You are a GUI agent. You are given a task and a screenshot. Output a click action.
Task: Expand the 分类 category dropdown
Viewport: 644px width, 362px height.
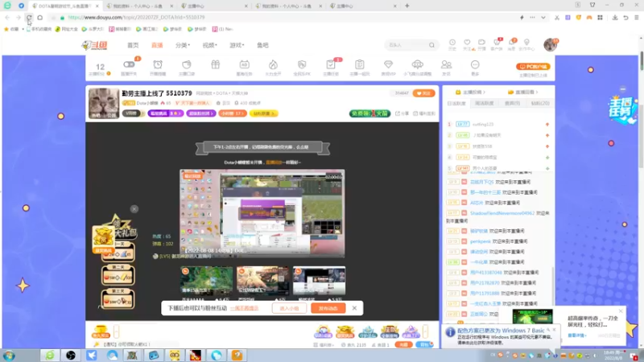point(183,45)
